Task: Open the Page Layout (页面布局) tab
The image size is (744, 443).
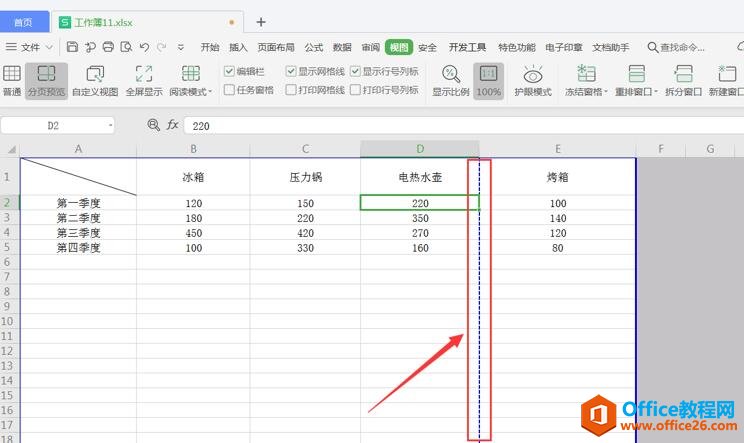Action: click(x=276, y=47)
